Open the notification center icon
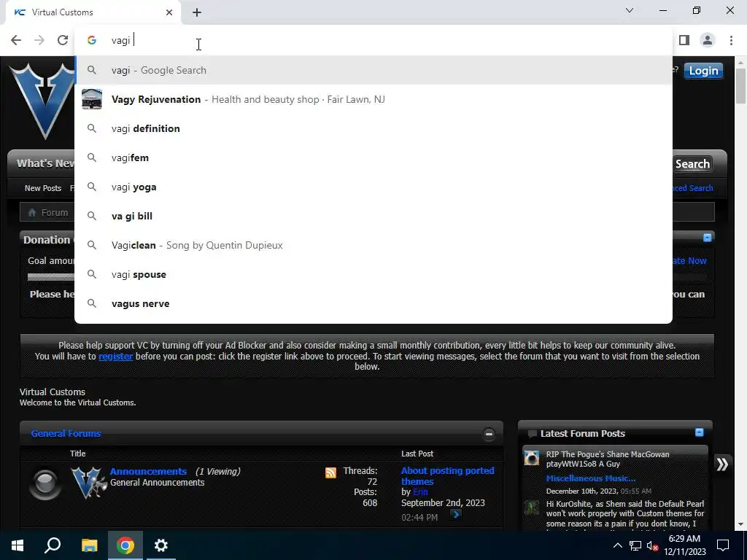The width and height of the screenshot is (747, 560). pos(723,545)
